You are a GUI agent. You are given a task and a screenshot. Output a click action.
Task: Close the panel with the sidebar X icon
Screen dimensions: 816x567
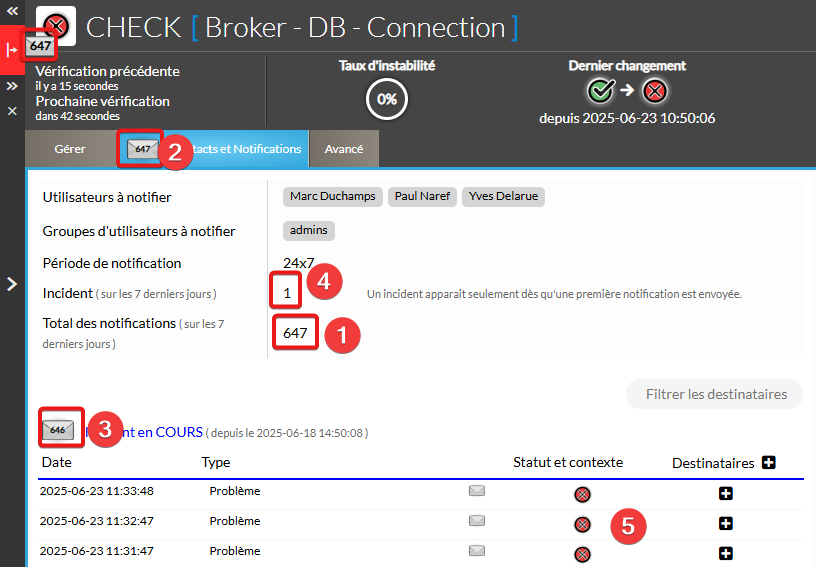12,111
